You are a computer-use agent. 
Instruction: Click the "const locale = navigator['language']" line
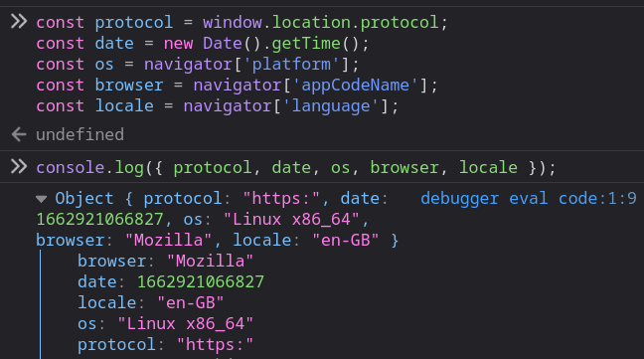pyautogui.click(x=218, y=106)
